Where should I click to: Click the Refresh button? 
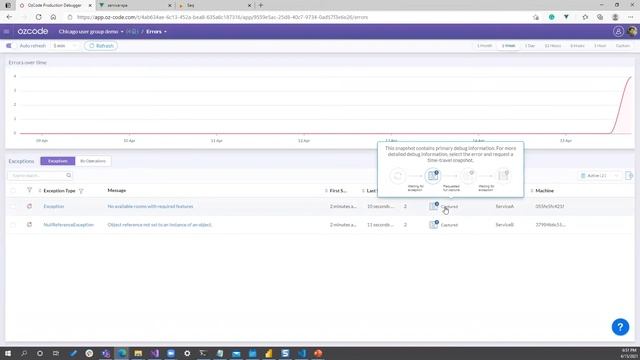(x=101, y=46)
